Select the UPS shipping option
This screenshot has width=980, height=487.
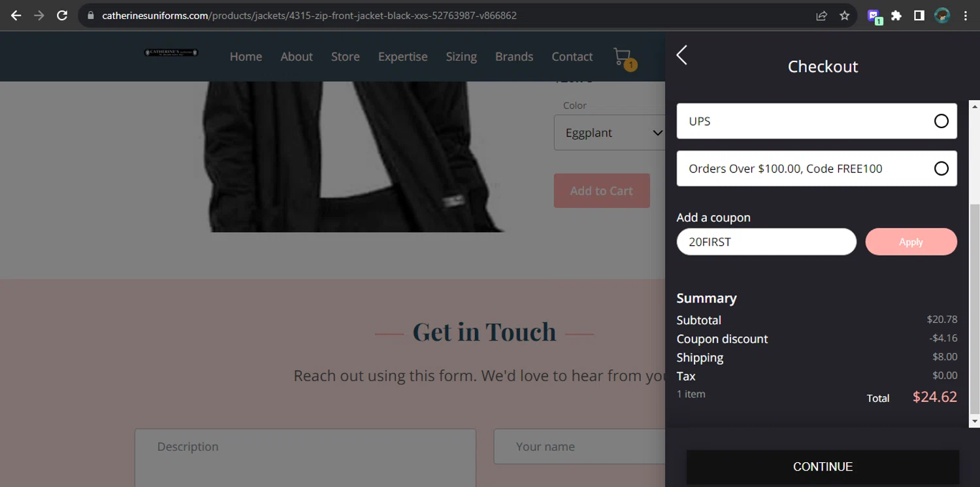[x=817, y=121]
